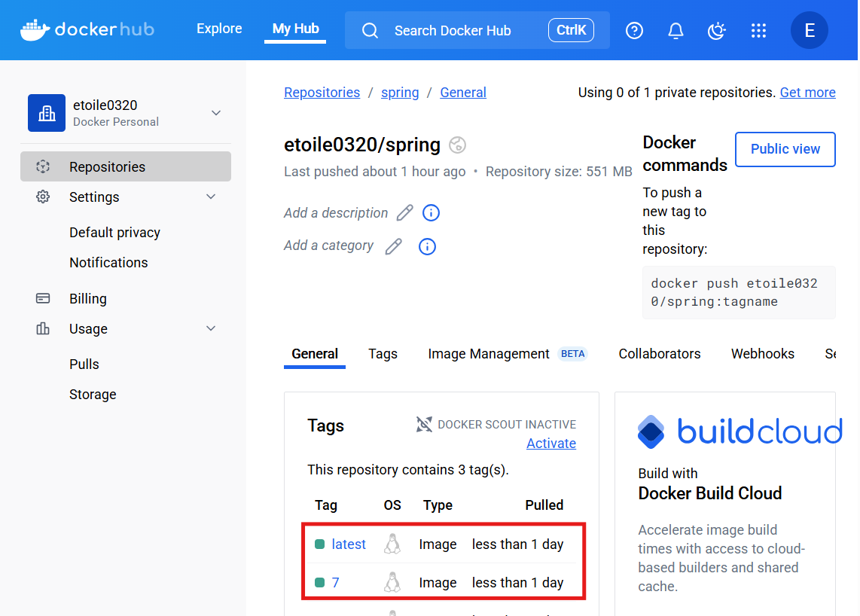Open the latest tag link
This screenshot has height=616, width=860.
point(349,544)
